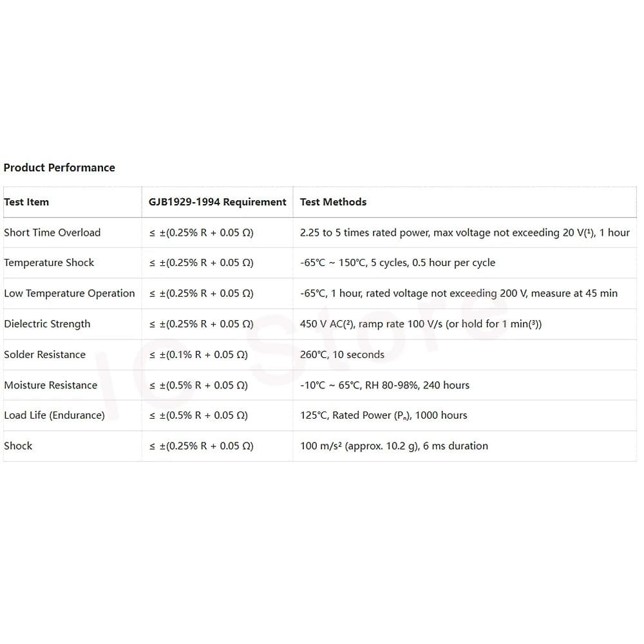Image resolution: width=644 pixels, height=644 pixels.
Task: Click the 100 m/s² shock method cell
Action: click(394, 446)
